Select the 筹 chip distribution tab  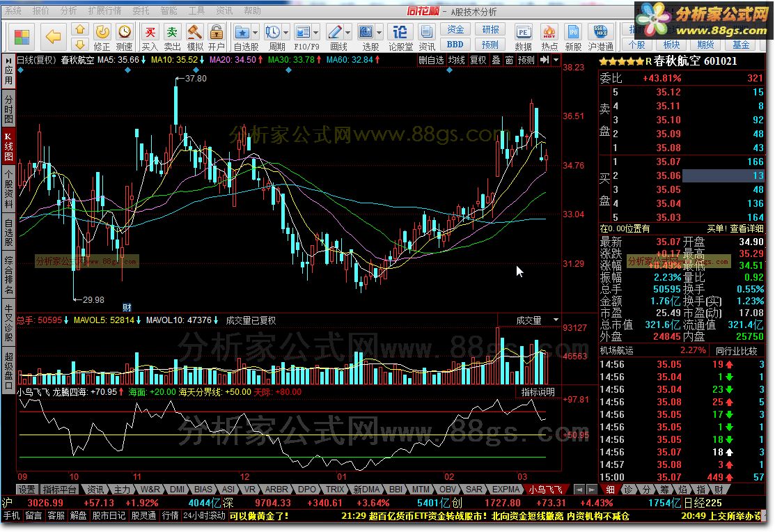(664, 490)
